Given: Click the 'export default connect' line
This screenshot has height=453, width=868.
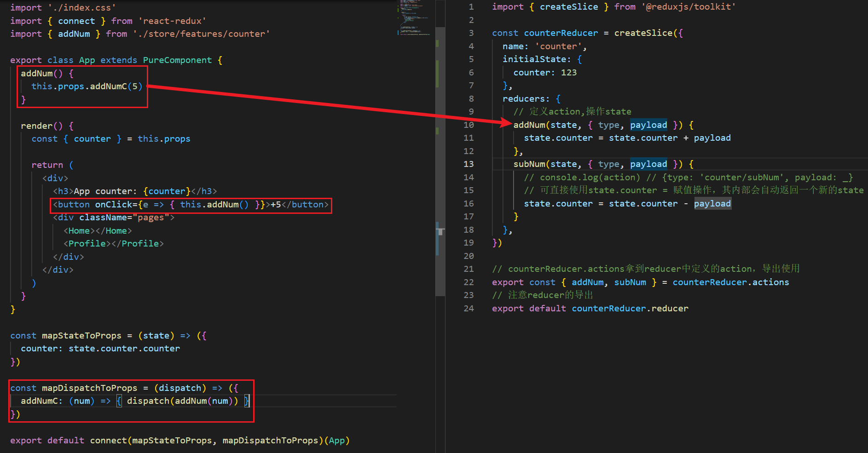Looking at the screenshot, I should pos(180,441).
